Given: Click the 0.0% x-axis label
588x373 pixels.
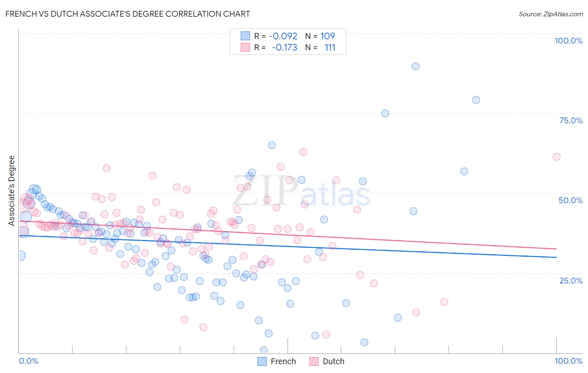Looking at the screenshot, I should 28,361.
